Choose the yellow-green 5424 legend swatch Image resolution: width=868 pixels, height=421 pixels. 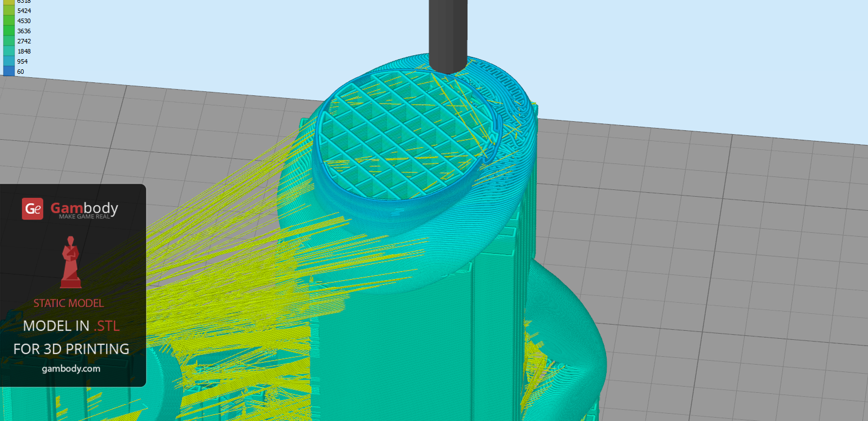click(8, 11)
